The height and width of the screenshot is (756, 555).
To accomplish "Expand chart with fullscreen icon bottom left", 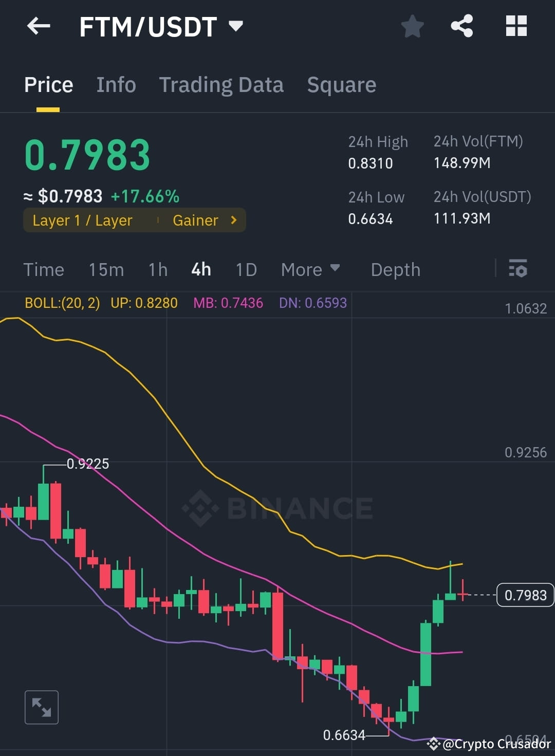I will click(41, 707).
